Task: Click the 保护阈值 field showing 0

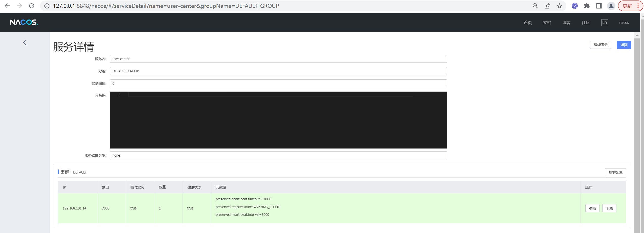Action: click(x=278, y=83)
